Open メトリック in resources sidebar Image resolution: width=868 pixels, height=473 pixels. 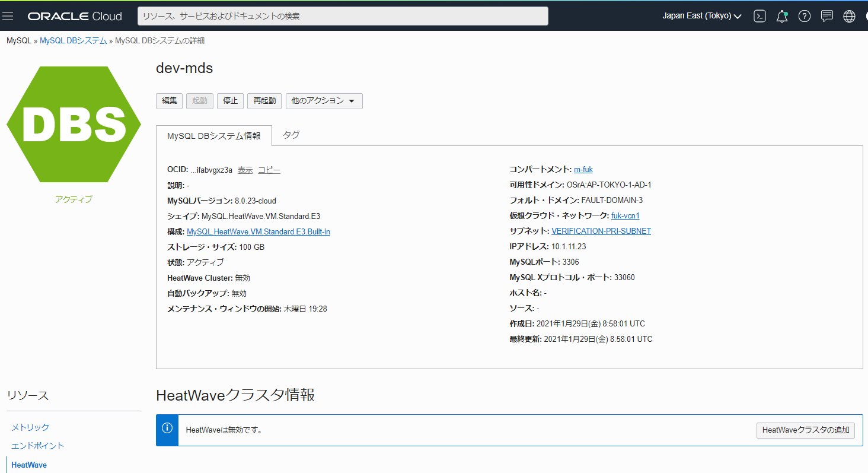pyautogui.click(x=30, y=427)
